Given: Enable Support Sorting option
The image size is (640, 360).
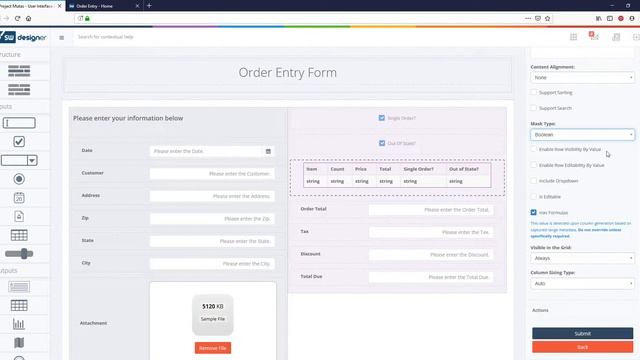Looking at the screenshot, I should point(533,92).
